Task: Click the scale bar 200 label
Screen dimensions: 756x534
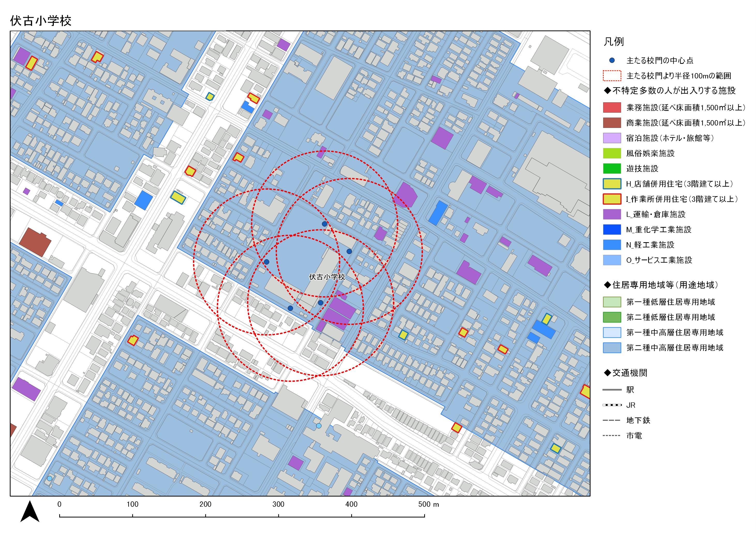Action: pos(205,504)
